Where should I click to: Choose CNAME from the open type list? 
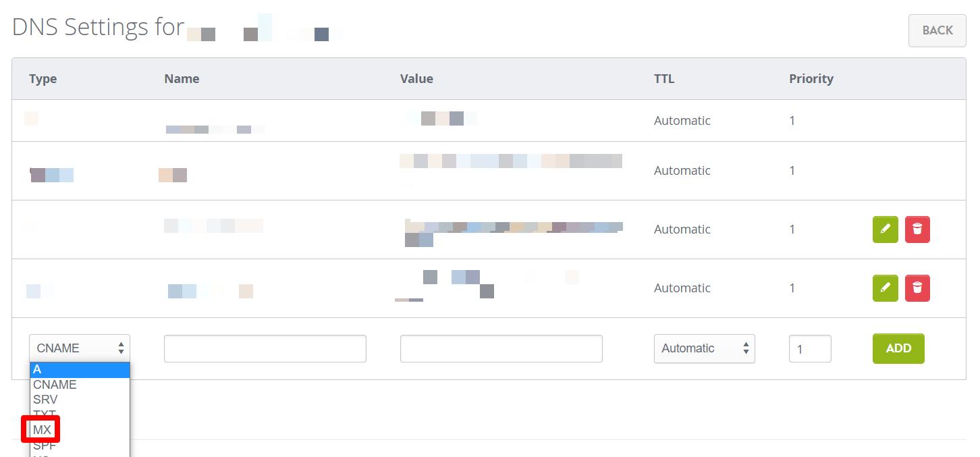click(55, 385)
